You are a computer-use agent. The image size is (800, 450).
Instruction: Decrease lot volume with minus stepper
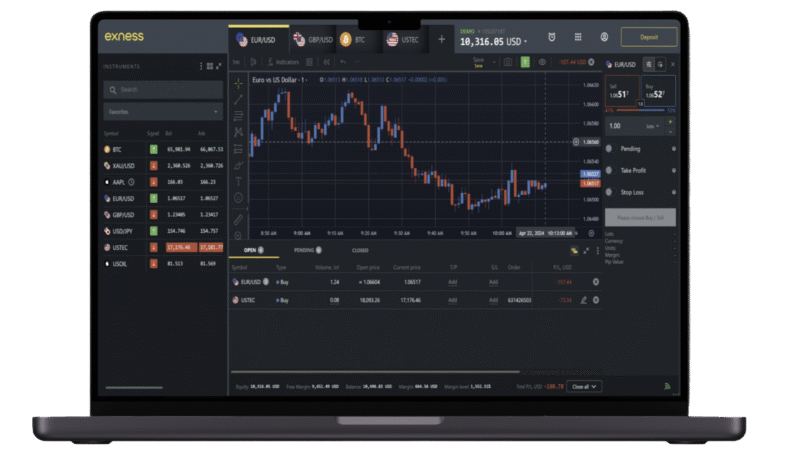point(670,131)
